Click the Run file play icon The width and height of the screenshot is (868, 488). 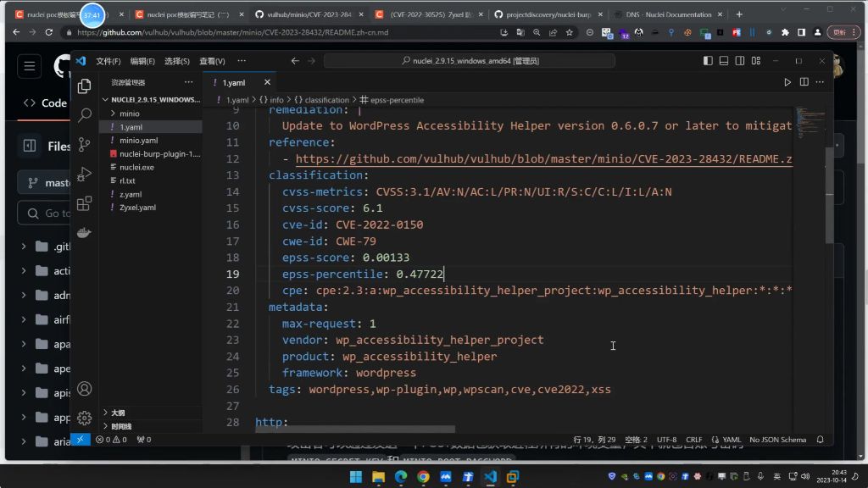pos(787,82)
